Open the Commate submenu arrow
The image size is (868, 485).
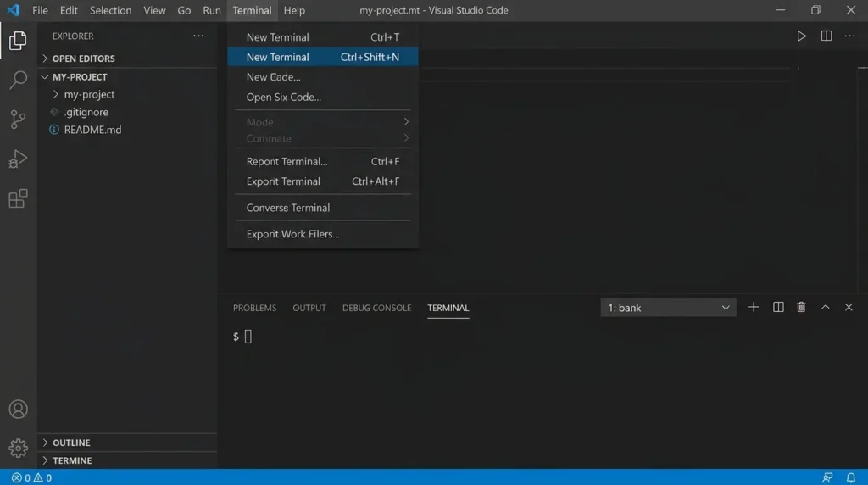pyautogui.click(x=406, y=138)
